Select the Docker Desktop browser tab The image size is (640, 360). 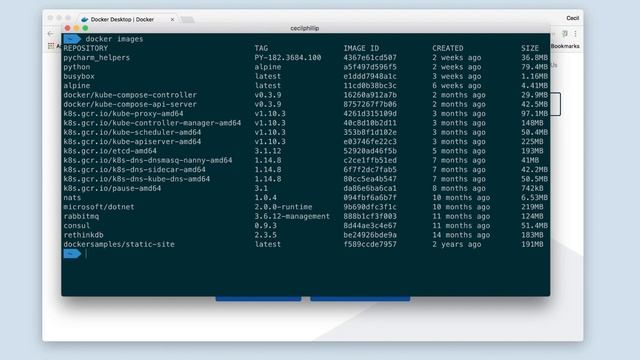[x=127, y=19]
